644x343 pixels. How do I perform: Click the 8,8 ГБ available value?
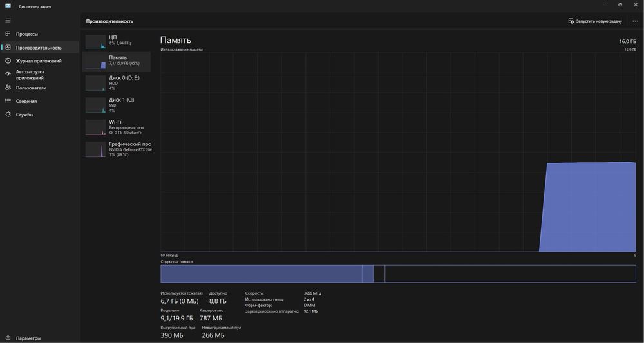[x=218, y=301]
